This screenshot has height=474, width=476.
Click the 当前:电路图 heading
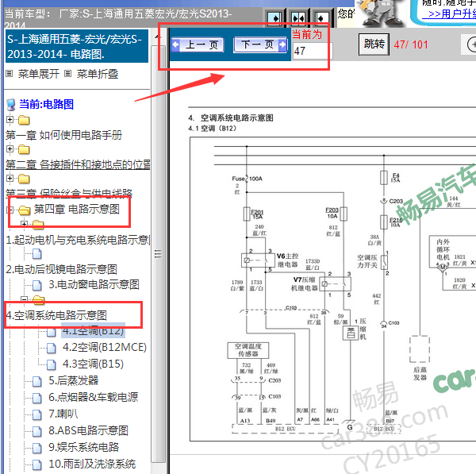[47, 104]
